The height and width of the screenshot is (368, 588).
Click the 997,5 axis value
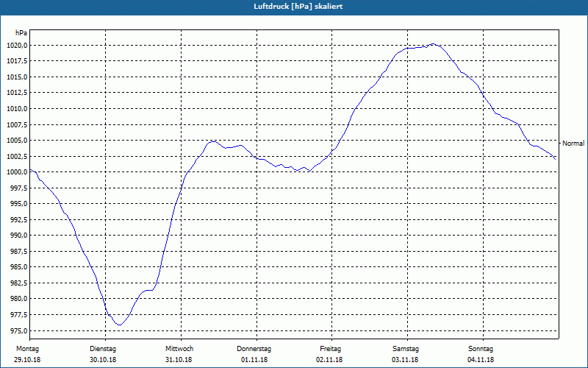click(18, 188)
